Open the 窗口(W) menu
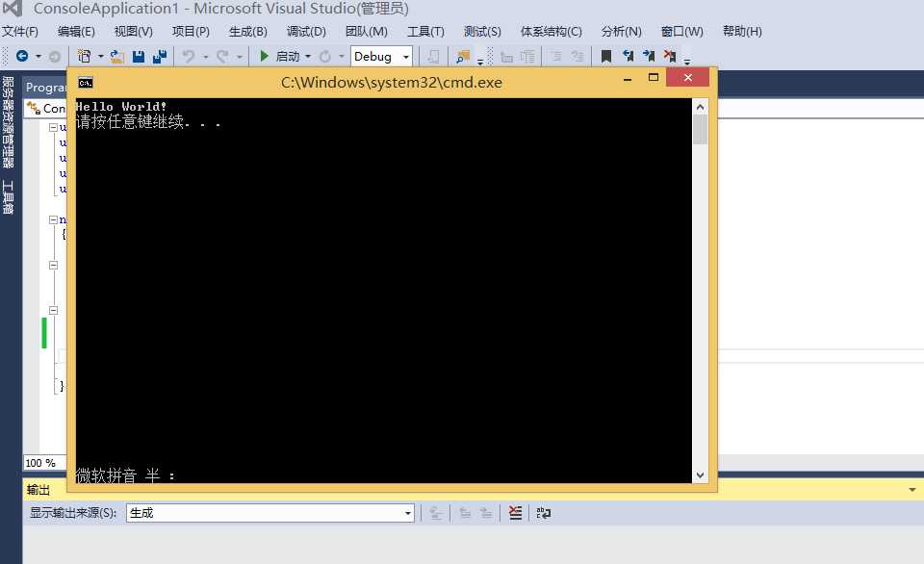924x564 pixels. pyautogui.click(x=681, y=31)
